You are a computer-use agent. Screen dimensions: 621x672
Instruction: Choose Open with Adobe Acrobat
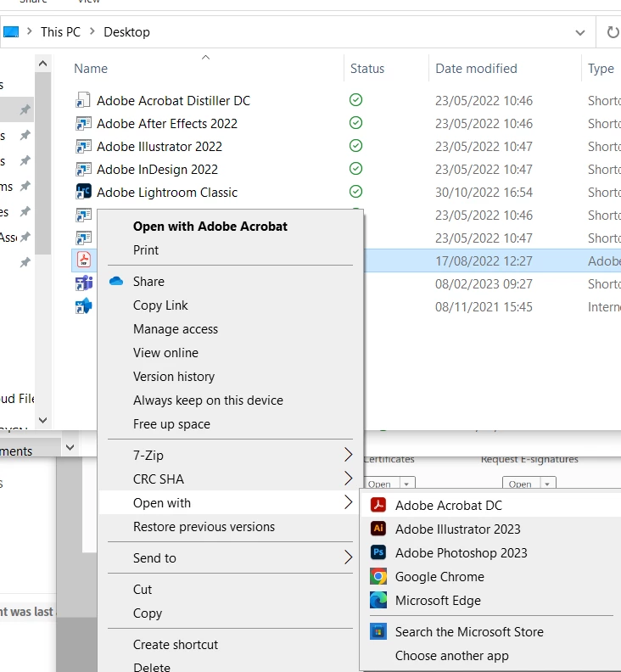click(210, 227)
